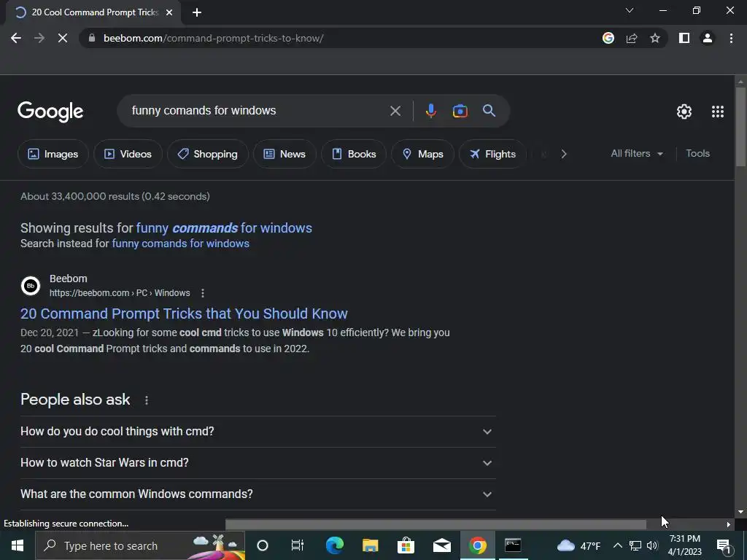Open Windows Start menu

tap(18, 545)
